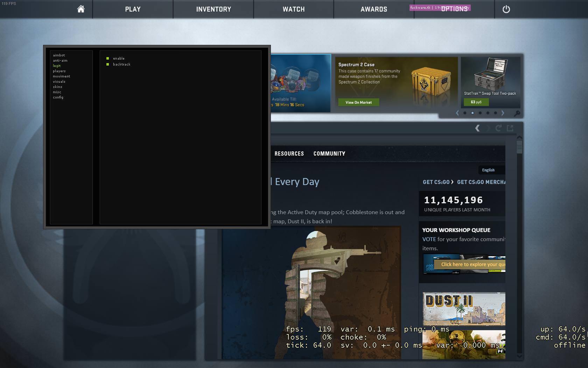
Task: Select the legit menu entry
Action: 57,66
